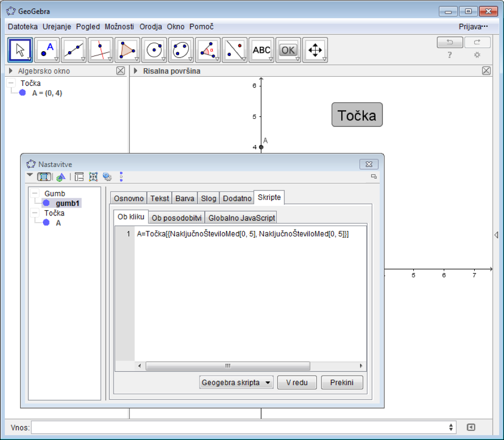Select the Move Graphics View tool

(315, 50)
